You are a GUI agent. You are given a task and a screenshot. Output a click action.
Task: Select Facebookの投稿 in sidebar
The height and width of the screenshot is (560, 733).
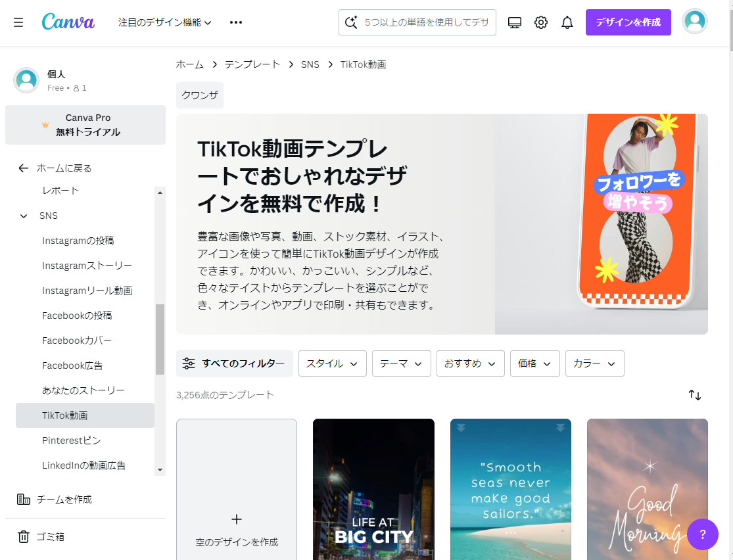point(85,315)
